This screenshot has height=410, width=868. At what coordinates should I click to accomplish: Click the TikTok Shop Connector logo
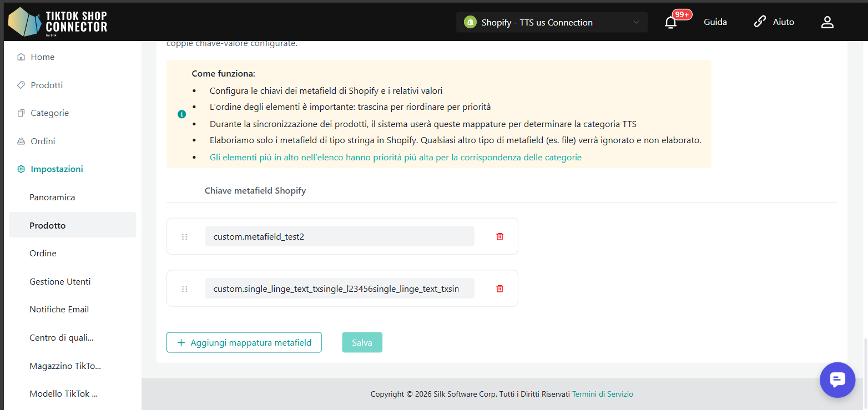[x=58, y=22]
